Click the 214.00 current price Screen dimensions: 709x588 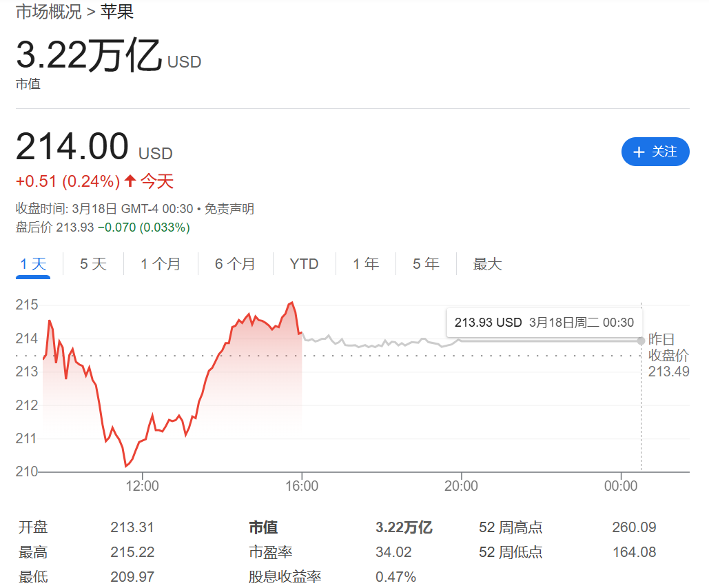(x=72, y=146)
